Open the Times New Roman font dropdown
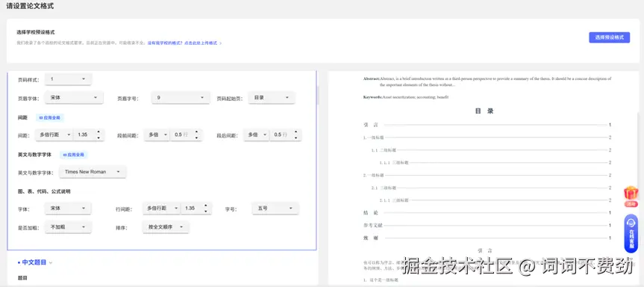644x287 pixels. click(x=93, y=172)
